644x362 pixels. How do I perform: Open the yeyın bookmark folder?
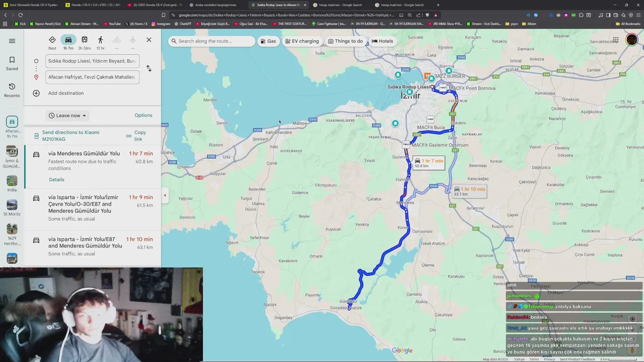pos(512,24)
